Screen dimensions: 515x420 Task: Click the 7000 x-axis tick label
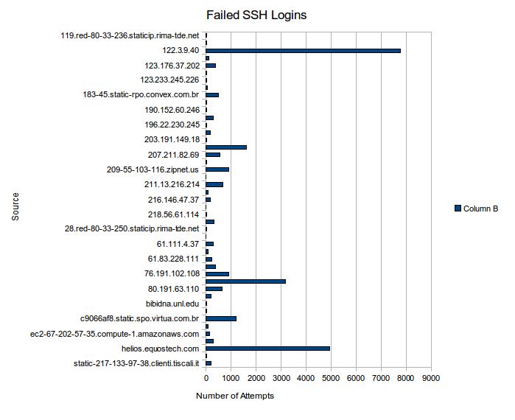381,378
